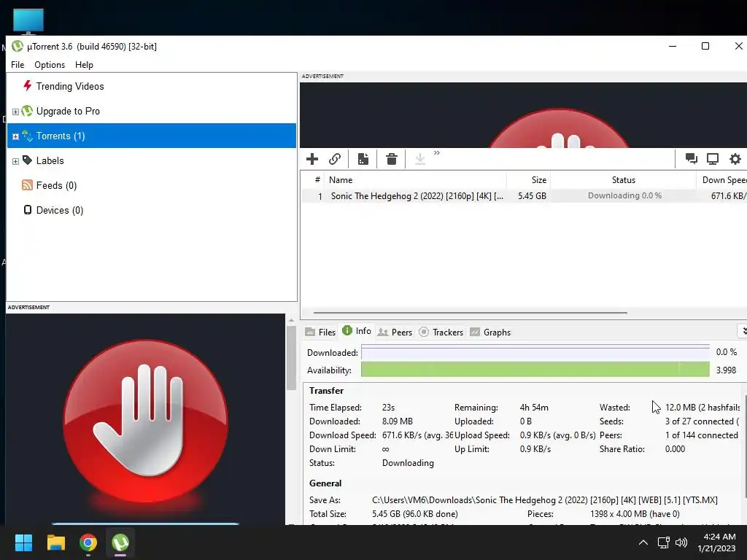The width and height of the screenshot is (747, 560).
Task: Click the Create New Torrent file icon
Action: click(363, 158)
